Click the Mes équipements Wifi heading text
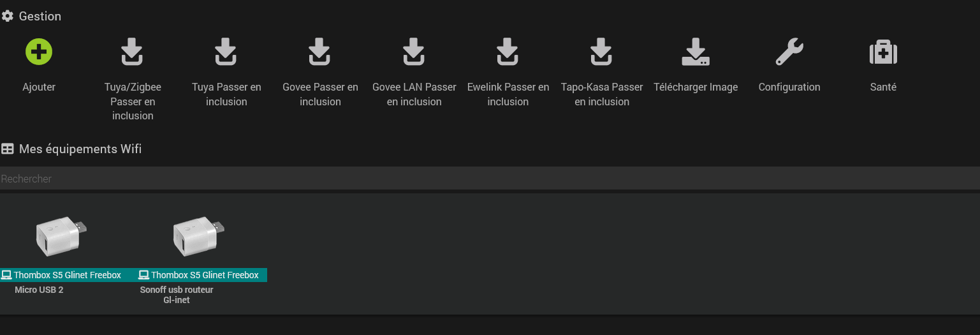Viewport: 980px width, 335px height. 80,149
